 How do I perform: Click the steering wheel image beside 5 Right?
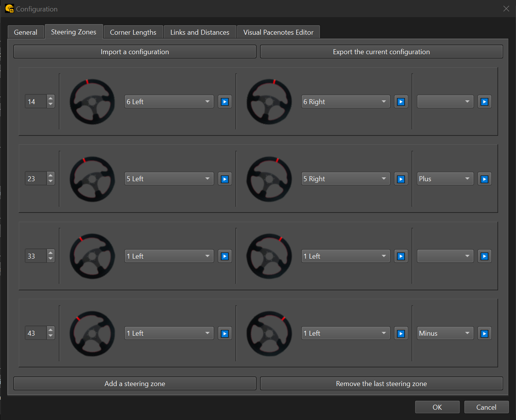click(269, 179)
